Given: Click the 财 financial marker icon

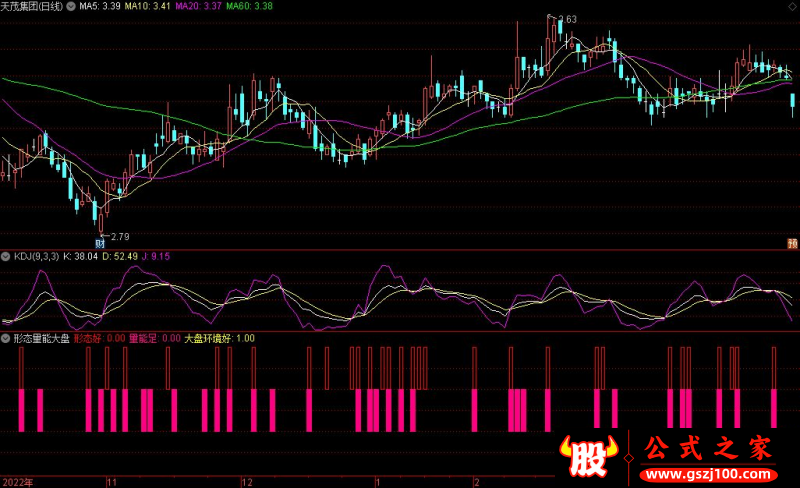Looking at the screenshot, I should click(100, 244).
